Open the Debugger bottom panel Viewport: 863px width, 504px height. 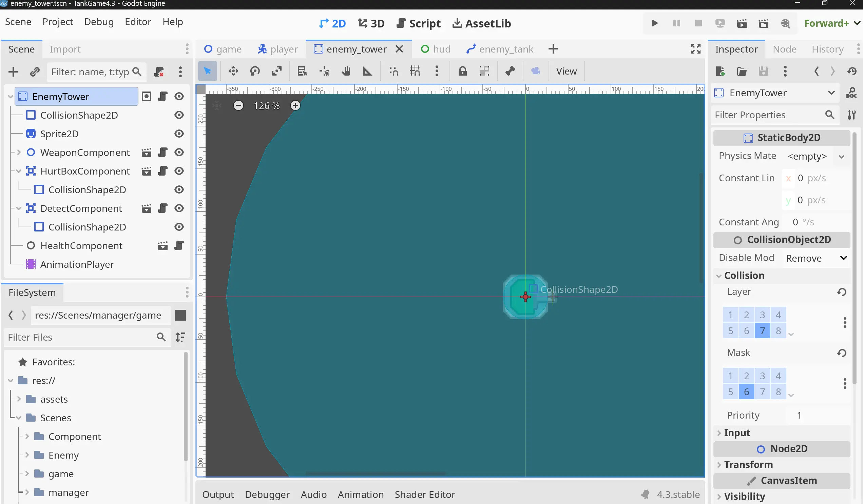point(267,495)
